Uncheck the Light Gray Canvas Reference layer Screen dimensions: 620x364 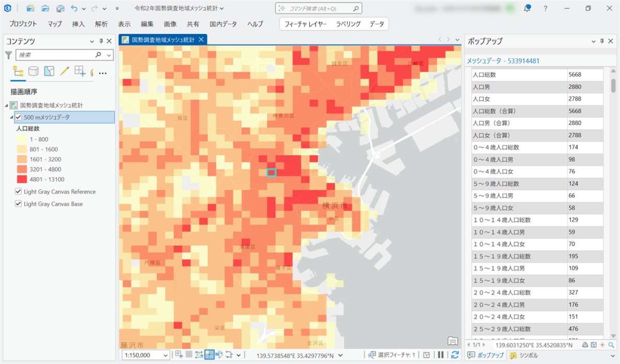click(x=19, y=192)
